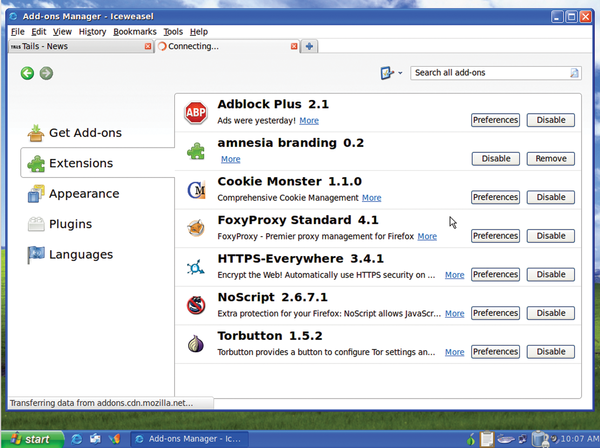Click the HTTPS-Everywhere extension icon
The image size is (600, 448).
pos(196,267)
